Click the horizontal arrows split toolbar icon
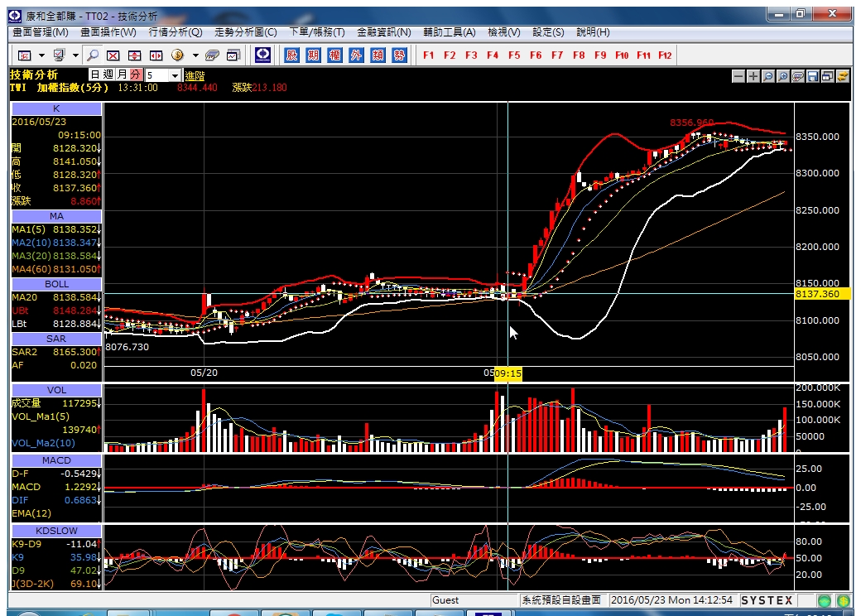This screenshot has height=616, width=861. (156, 55)
